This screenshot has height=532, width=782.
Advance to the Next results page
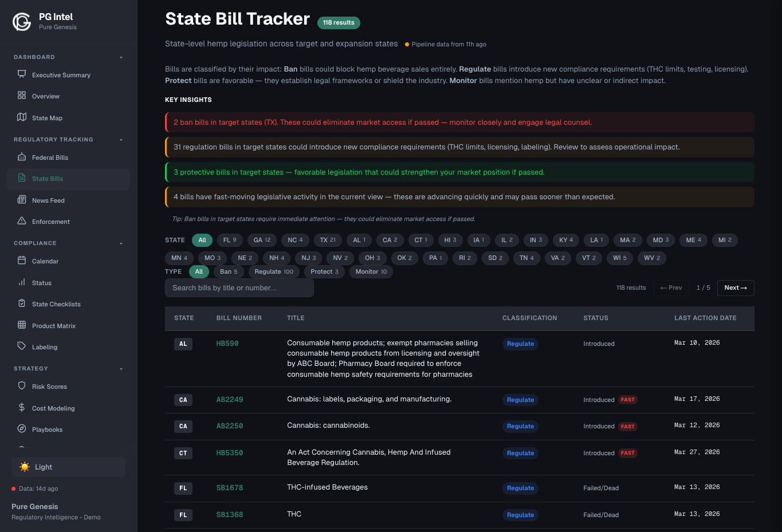(736, 288)
